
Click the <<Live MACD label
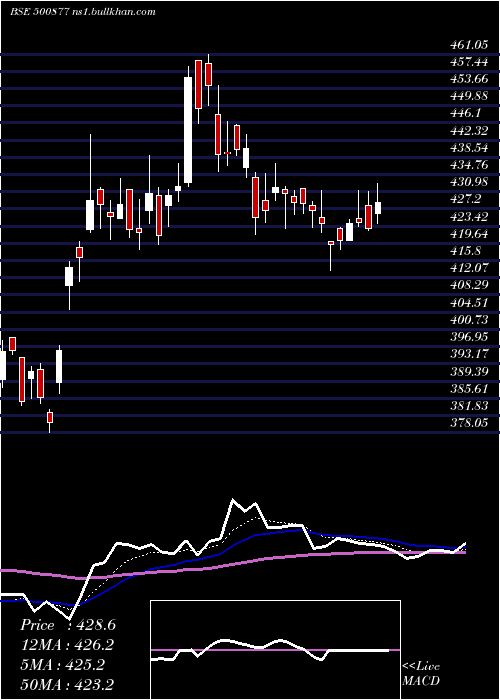pyautogui.click(x=421, y=674)
